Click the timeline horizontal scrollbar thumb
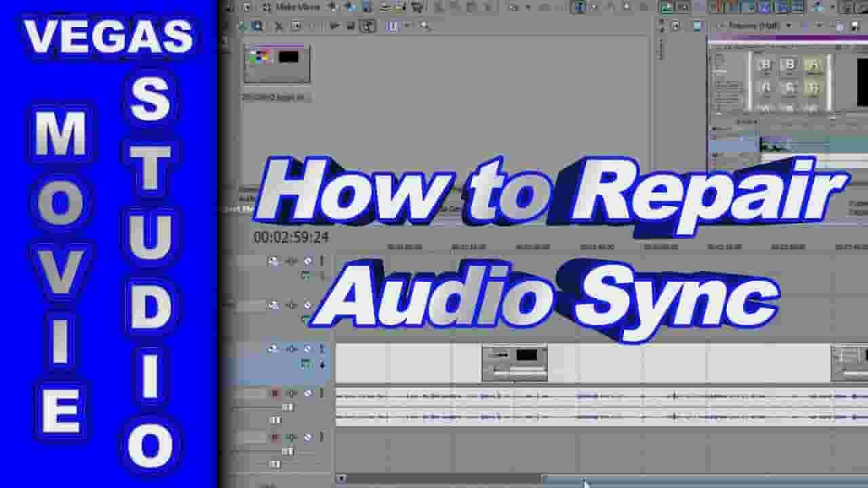 click(705, 479)
